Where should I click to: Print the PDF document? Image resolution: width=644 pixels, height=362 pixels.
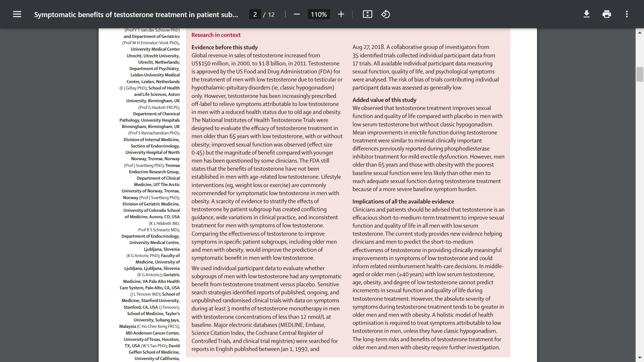tap(606, 14)
